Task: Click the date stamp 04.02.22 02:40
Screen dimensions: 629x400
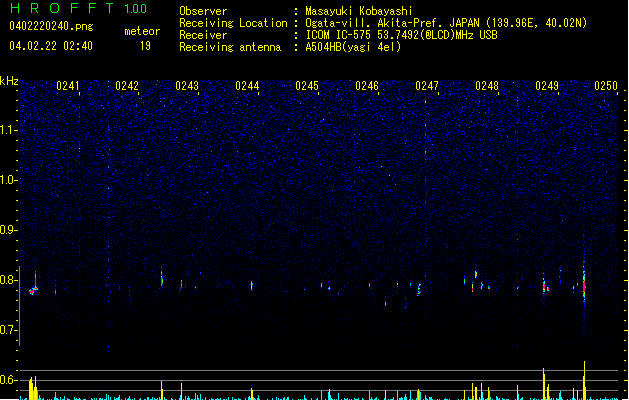Action: 51,46
